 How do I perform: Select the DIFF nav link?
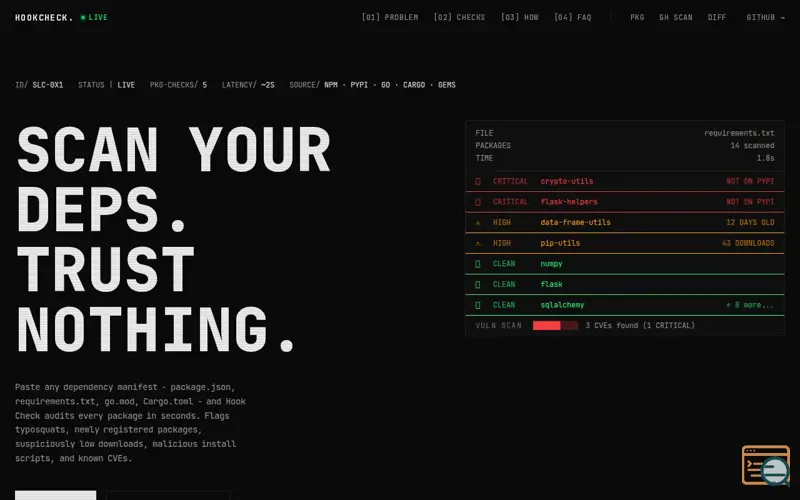coord(717,17)
